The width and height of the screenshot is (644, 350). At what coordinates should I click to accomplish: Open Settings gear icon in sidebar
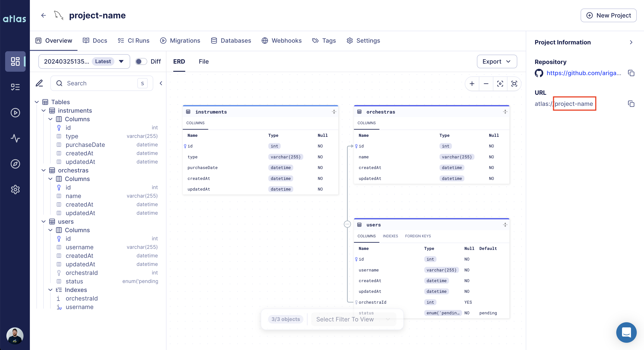point(15,190)
